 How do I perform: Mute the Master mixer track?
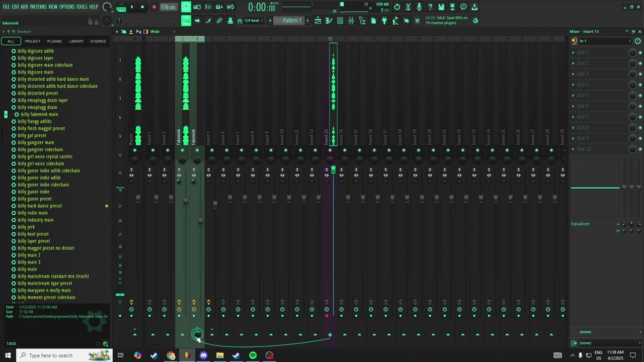[x=135, y=150]
